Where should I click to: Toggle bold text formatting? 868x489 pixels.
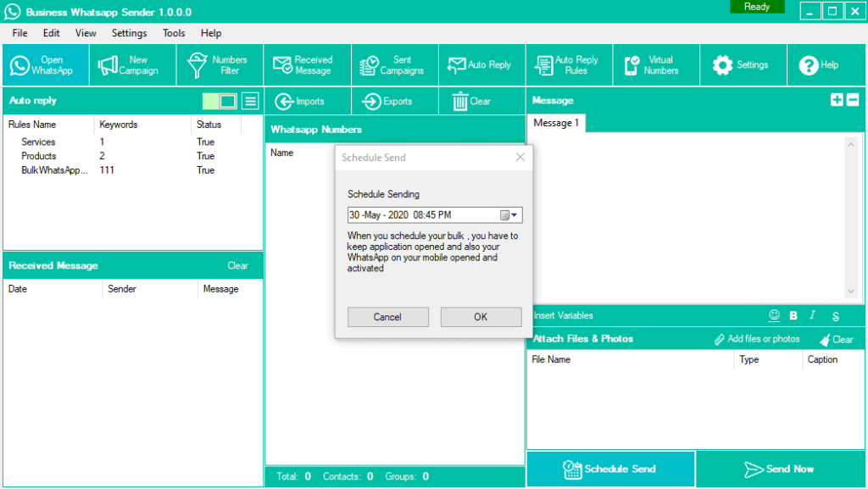coord(793,315)
